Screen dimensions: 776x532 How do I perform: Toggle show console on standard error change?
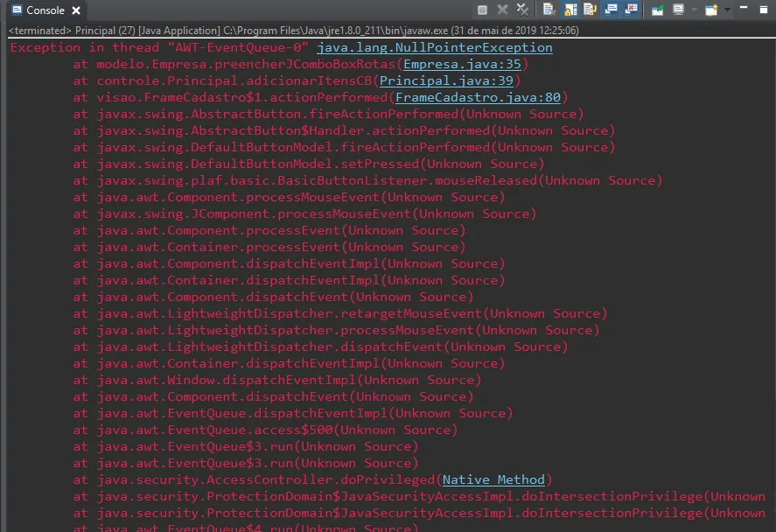pos(632,10)
